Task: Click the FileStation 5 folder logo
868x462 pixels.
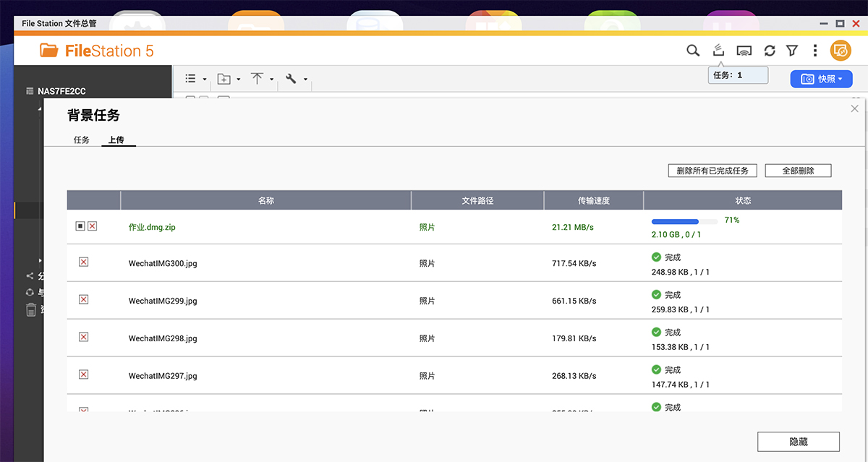Action: click(49, 51)
